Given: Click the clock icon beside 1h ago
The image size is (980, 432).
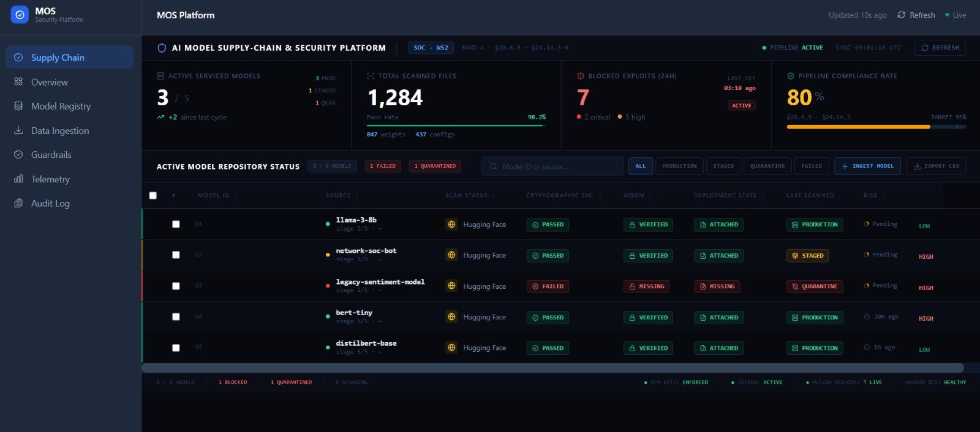Looking at the screenshot, I should click(x=867, y=347).
